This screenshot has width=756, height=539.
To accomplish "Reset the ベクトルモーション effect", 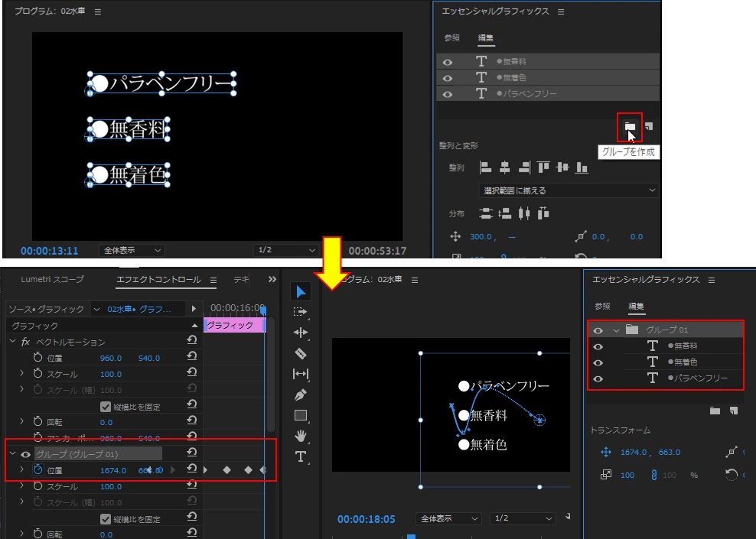I will (x=192, y=340).
